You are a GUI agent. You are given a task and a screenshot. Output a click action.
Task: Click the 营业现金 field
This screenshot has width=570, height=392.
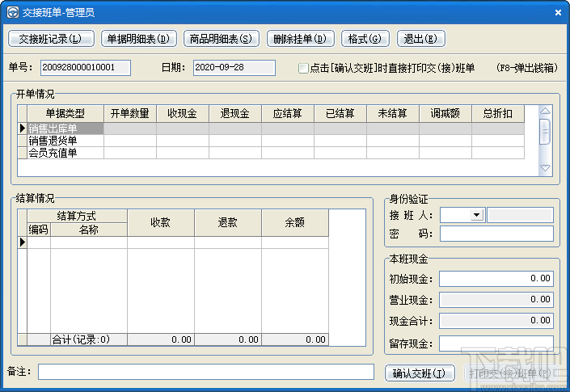click(496, 300)
